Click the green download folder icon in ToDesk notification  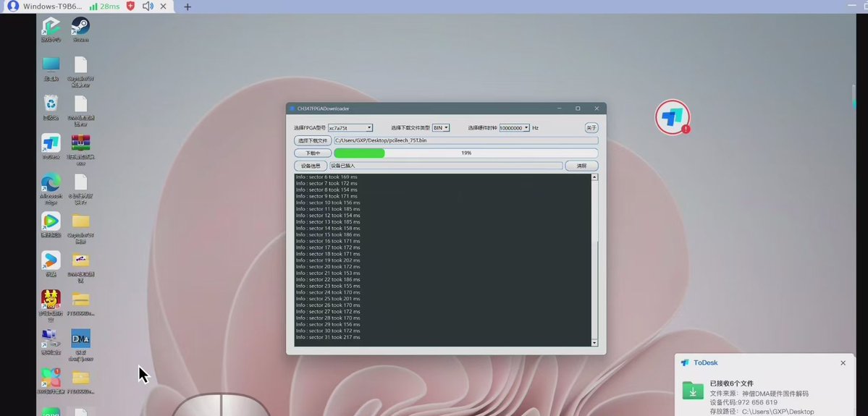[693, 390]
